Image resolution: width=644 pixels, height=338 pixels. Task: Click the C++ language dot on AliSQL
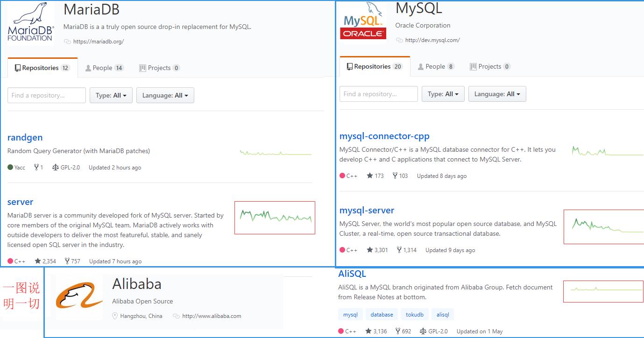(341, 331)
